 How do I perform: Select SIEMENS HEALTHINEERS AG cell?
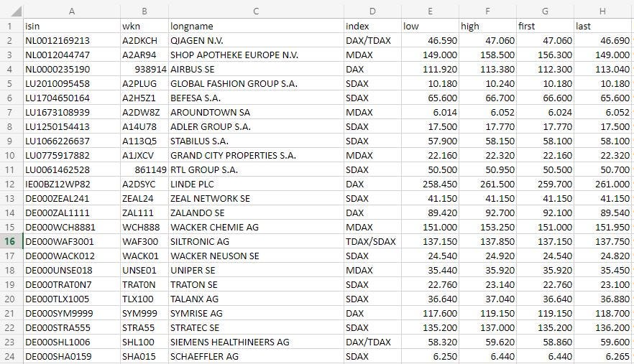tap(256, 342)
